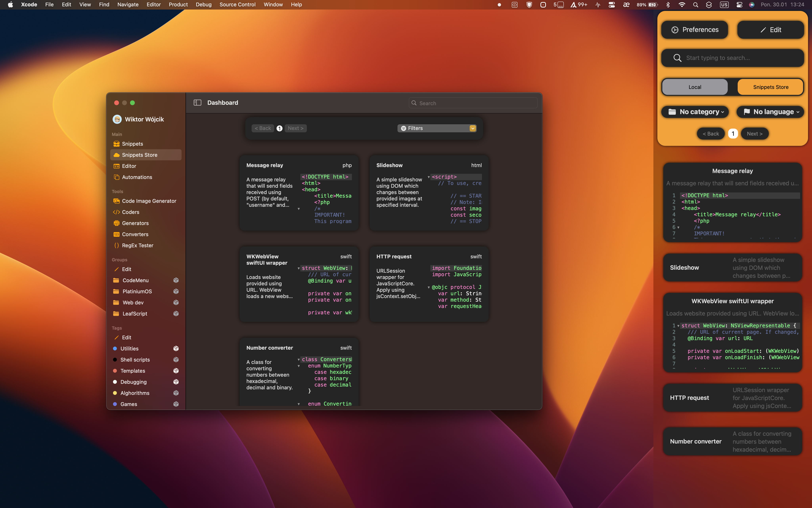This screenshot has height=508, width=812.
Task: Open the No language dropdown
Action: [770, 112]
